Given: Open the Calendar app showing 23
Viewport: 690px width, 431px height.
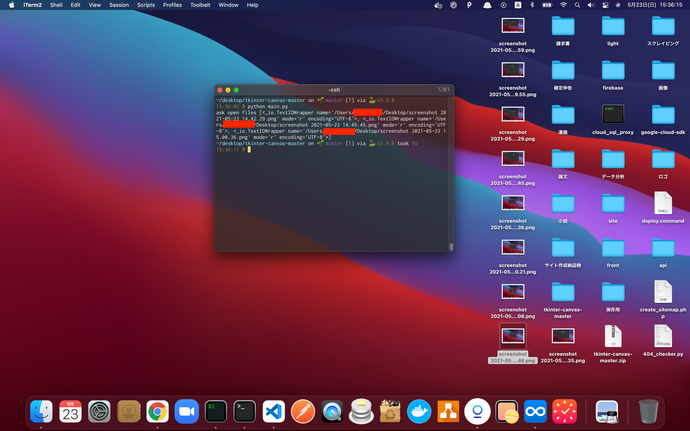Looking at the screenshot, I should [x=70, y=411].
